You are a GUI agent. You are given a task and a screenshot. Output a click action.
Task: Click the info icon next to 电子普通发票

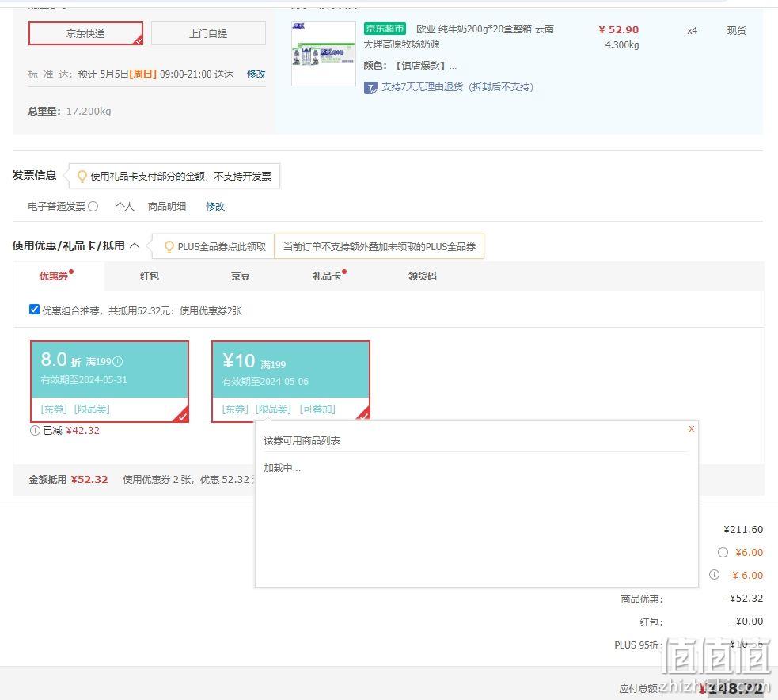[93, 206]
